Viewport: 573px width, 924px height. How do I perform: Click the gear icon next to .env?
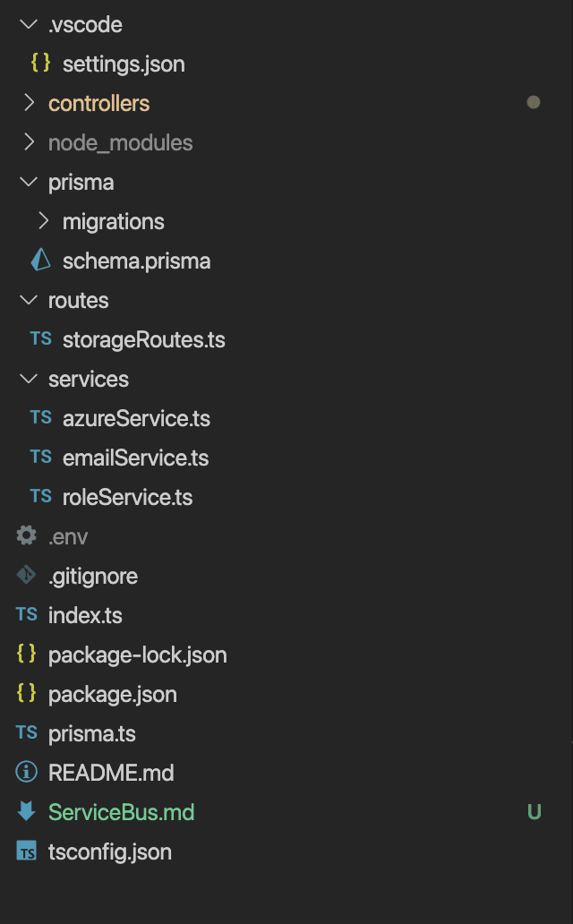[27, 536]
